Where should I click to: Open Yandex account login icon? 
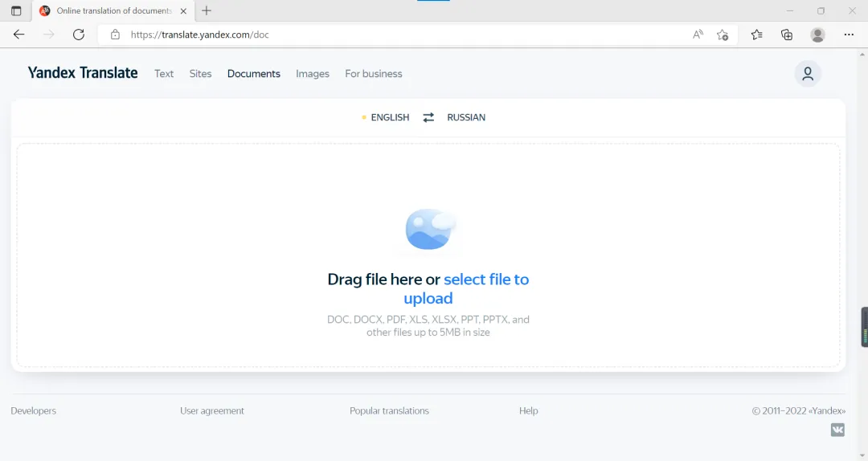pyautogui.click(x=808, y=74)
